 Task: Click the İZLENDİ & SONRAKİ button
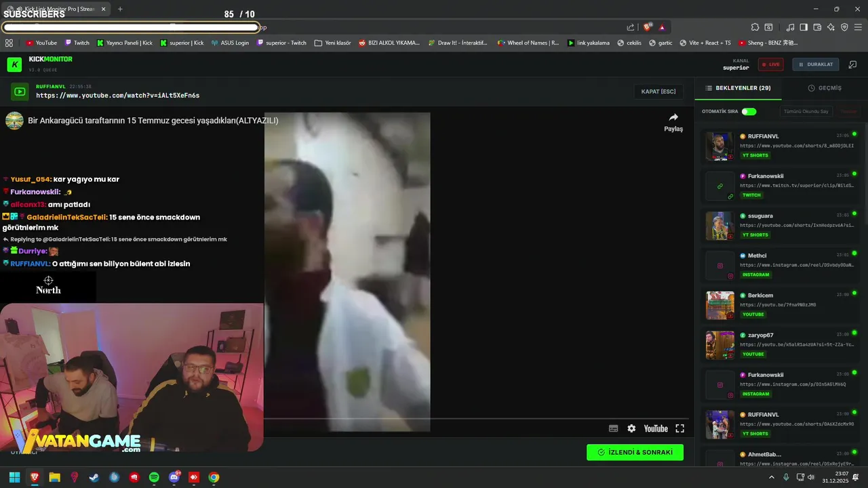tap(635, 452)
